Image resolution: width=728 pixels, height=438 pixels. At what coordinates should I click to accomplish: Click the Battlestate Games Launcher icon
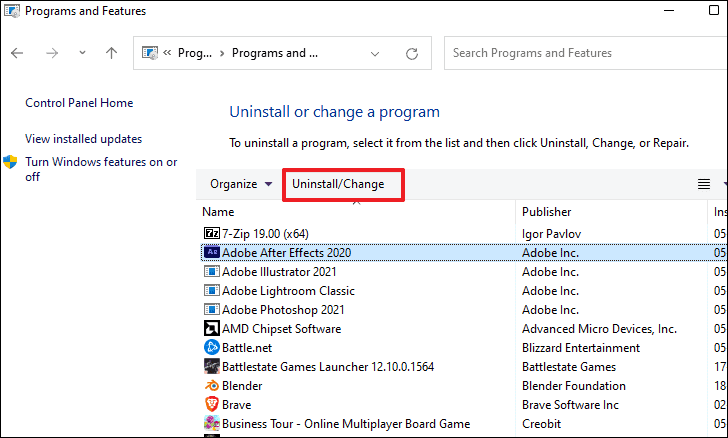tap(212, 366)
